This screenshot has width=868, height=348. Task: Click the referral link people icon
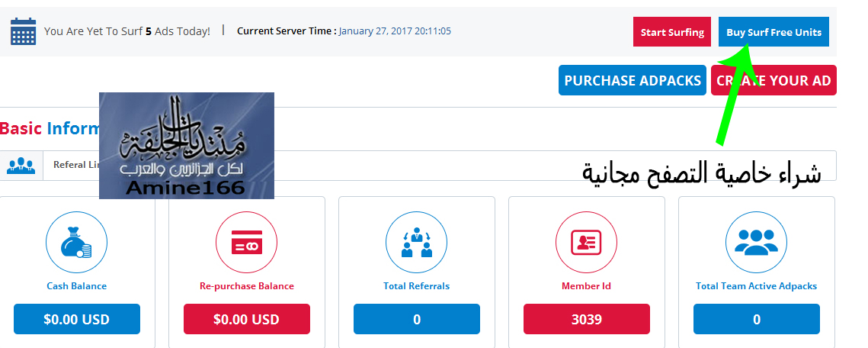[21, 165]
